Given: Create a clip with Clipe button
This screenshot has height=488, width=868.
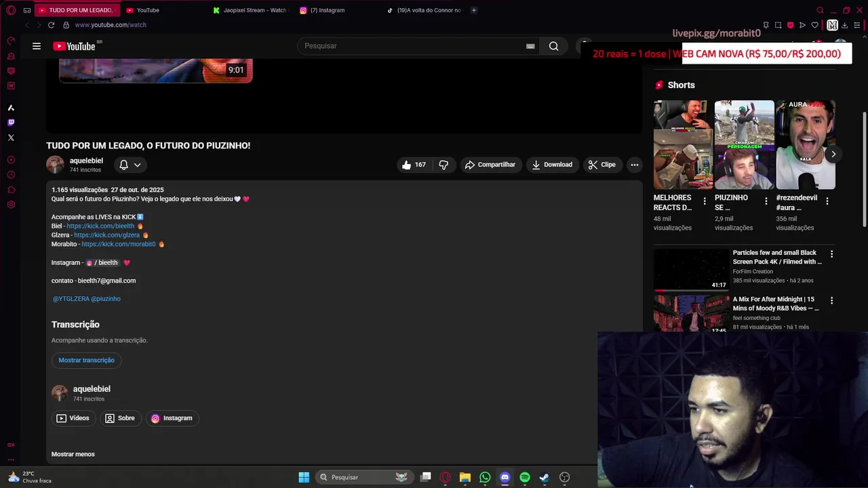Looking at the screenshot, I should click(602, 165).
